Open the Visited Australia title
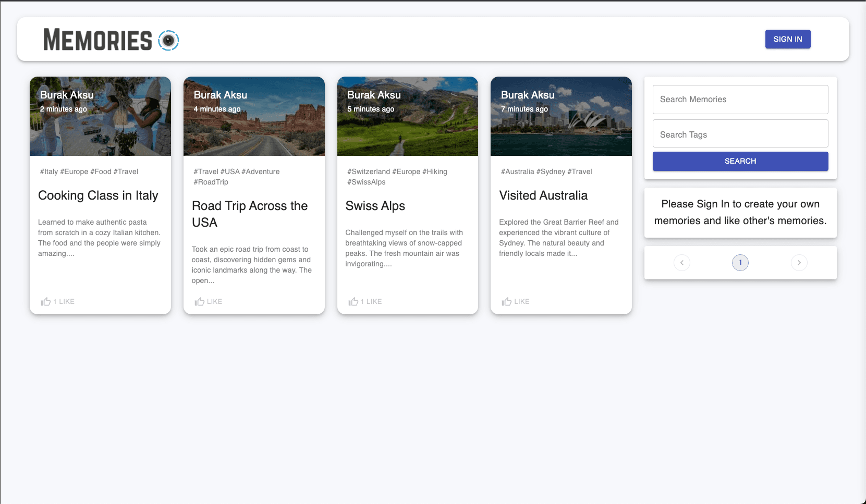 coord(543,195)
